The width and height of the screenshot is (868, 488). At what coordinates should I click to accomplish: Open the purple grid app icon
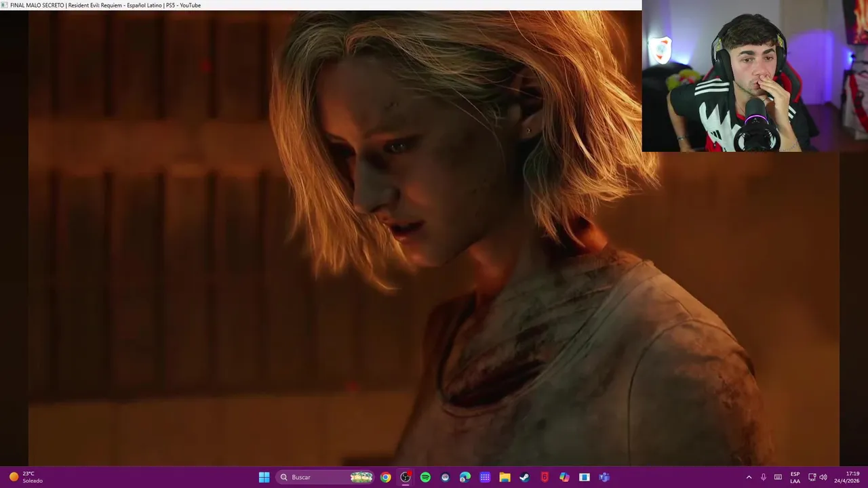click(485, 477)
